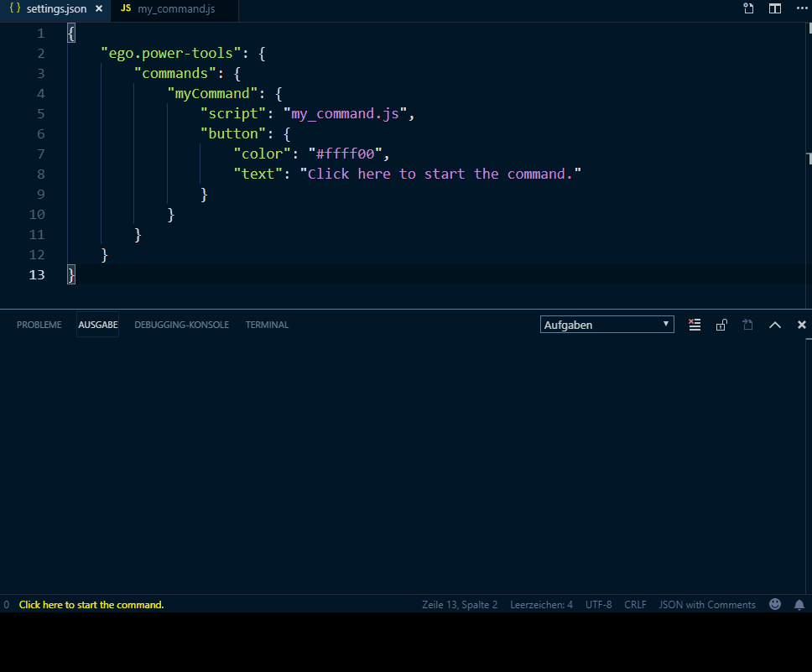Switch language mode JSON with Comments
The width and height of the screenshot is (812, 672).
707,604
